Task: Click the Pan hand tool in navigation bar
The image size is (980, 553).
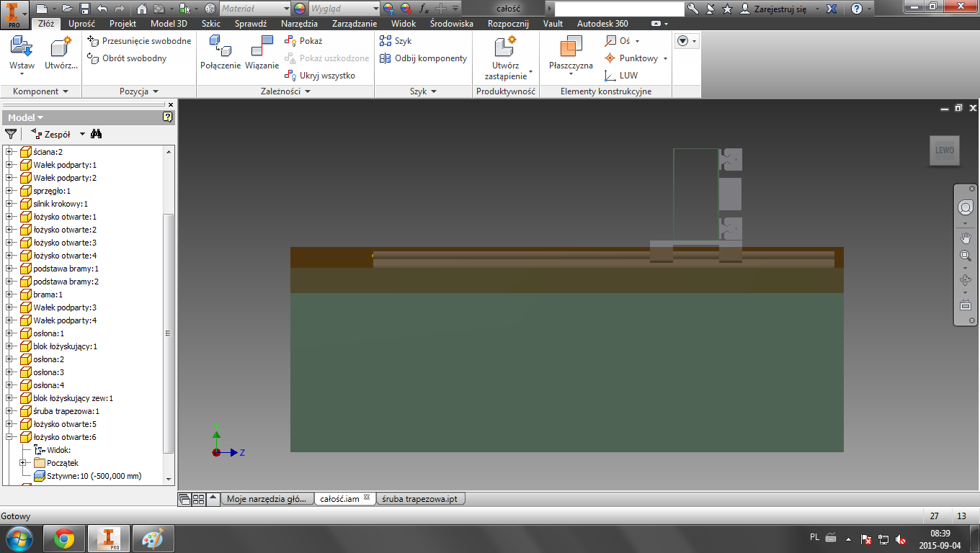Action: coord(966,238)
